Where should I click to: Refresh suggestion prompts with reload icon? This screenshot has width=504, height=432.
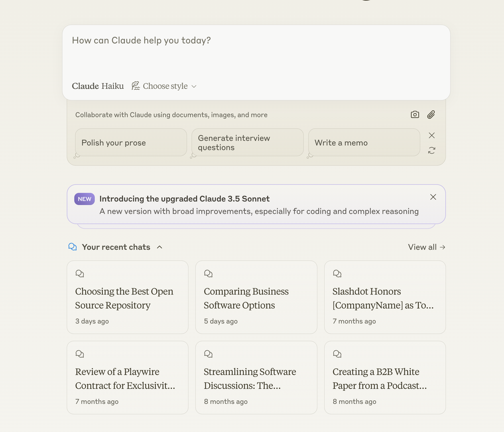(431, 150)
